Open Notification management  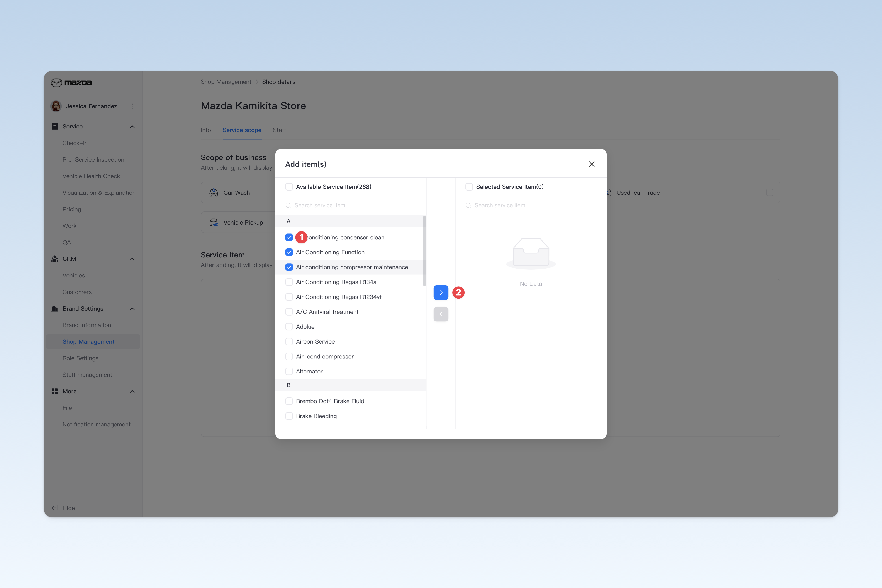coord(97,424)
